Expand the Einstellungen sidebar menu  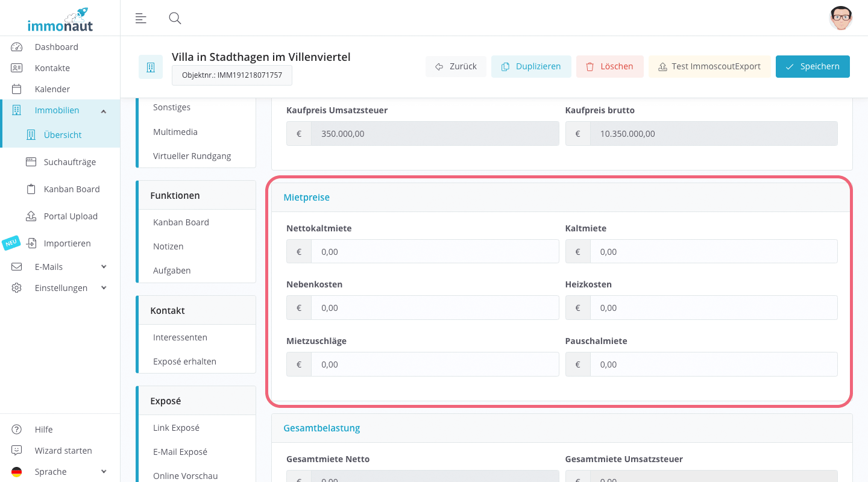tap(104, 288)
